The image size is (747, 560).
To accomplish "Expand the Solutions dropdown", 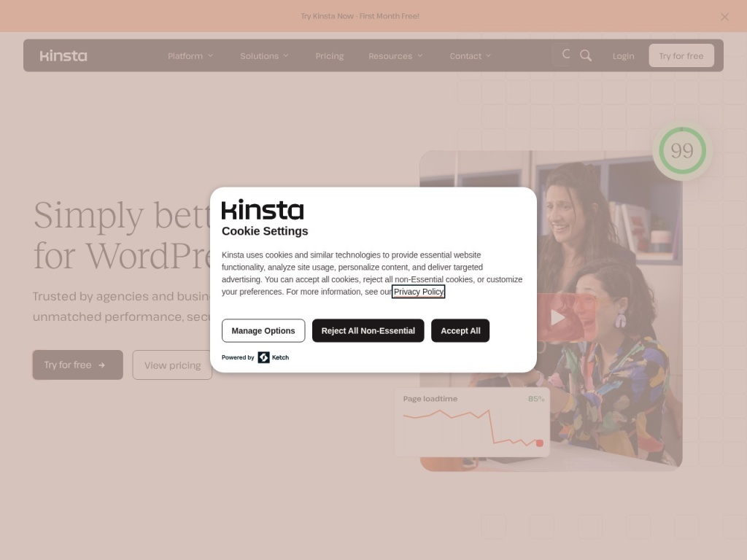I will point(264,55).
